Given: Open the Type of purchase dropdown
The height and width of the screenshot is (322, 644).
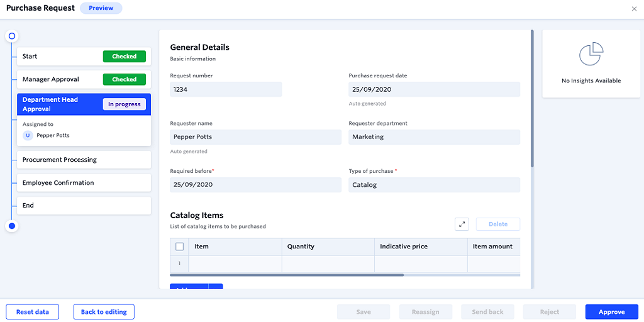Looking at the screenshot, I should point(434,185).
